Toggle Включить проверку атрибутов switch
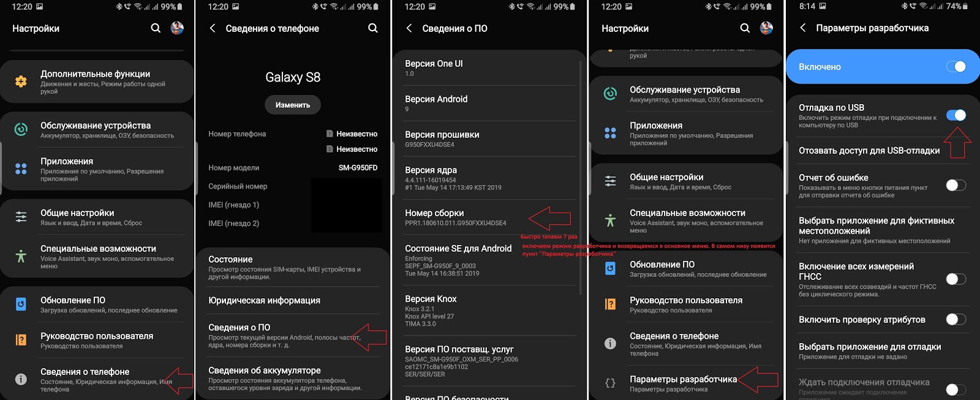The image size is (980, 400). click(x=956, y=319)
